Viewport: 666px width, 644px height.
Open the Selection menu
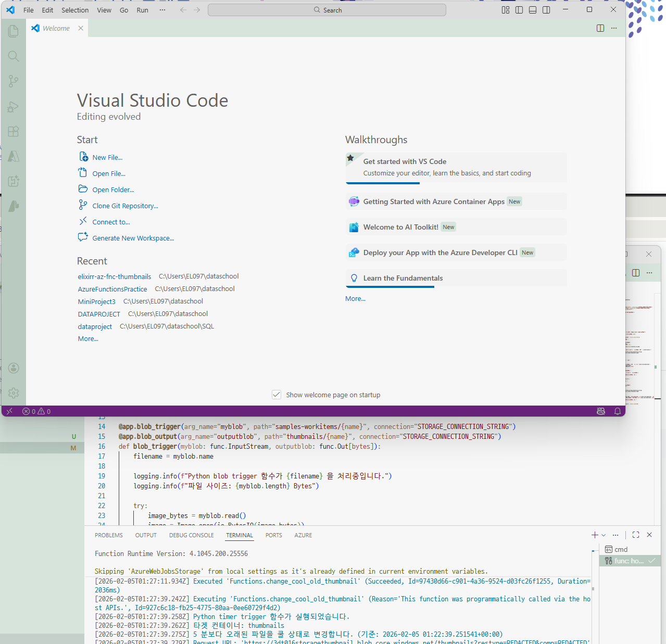[x=75, y=10]
